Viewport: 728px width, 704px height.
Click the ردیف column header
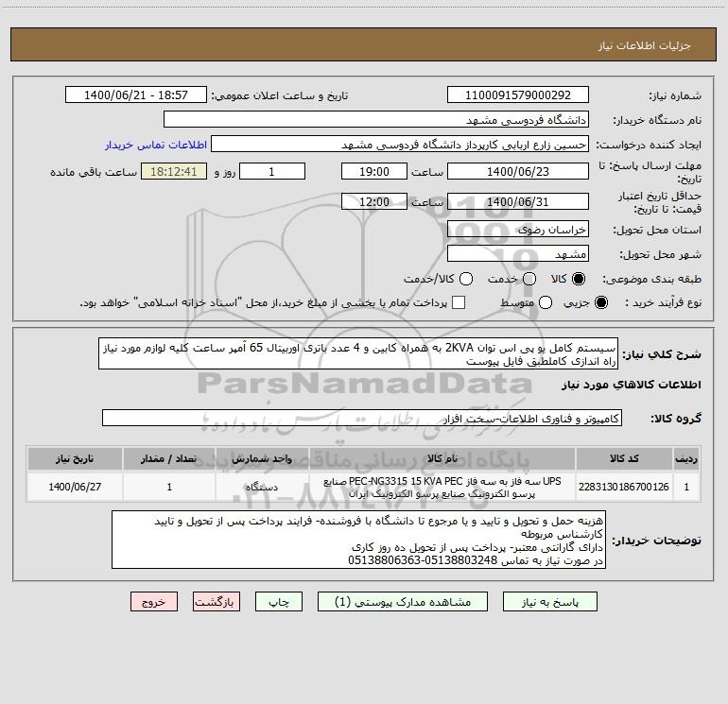click(x=686, y=458)
